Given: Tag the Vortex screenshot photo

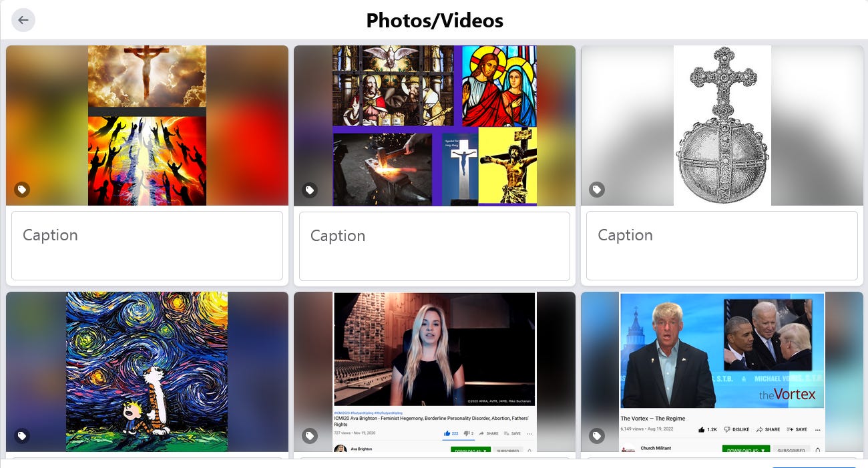Looking at the screenshot, I should tap(597, 436).
